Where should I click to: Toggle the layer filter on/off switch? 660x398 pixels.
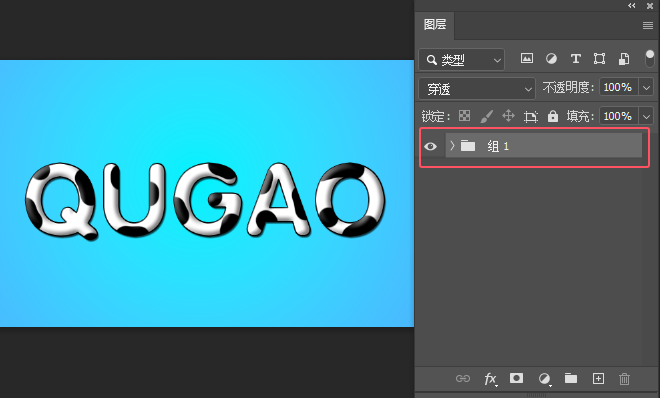click(649, 58)
